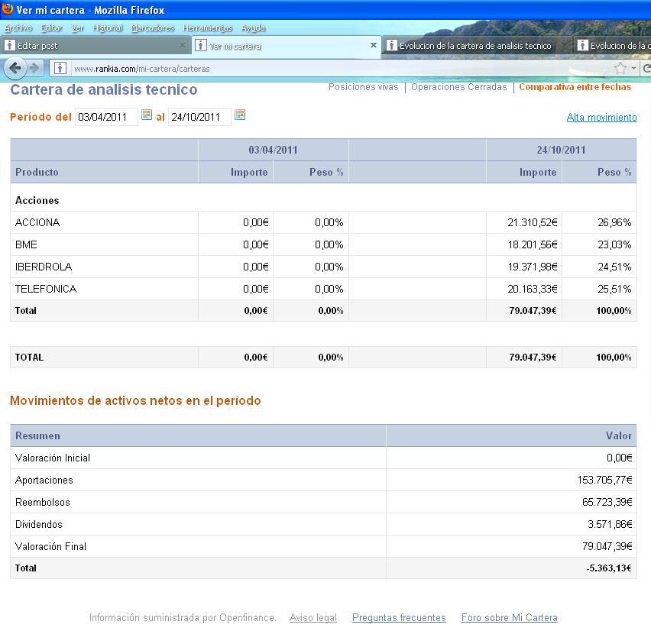Bookmark page with the star icon

(620, 68)
